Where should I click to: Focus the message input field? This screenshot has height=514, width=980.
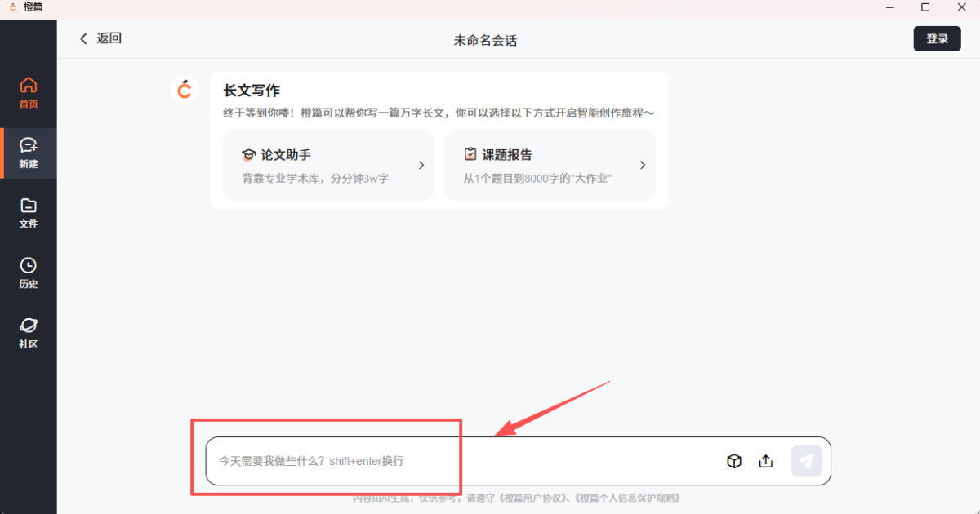point(457,461)
